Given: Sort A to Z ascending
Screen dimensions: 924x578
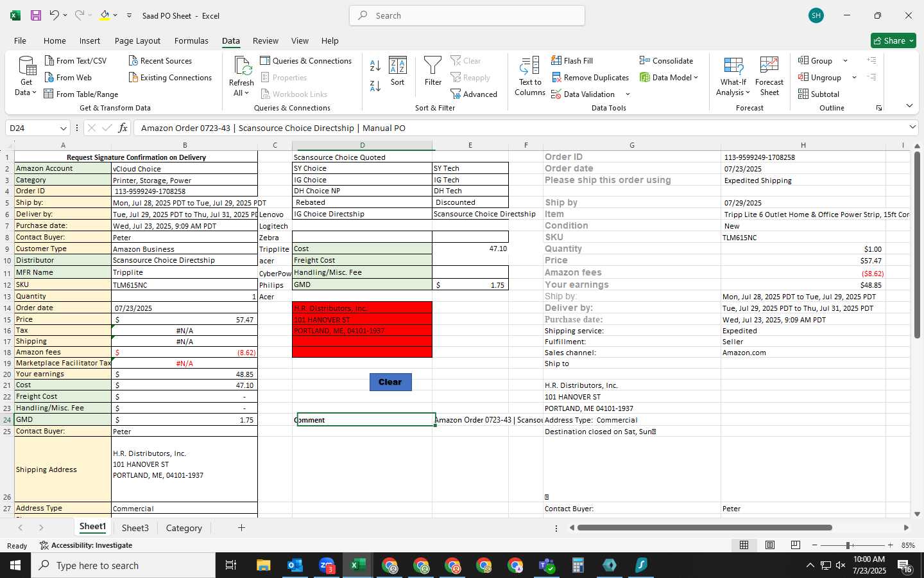Looking at the screenshot, I should pos(375,66).
